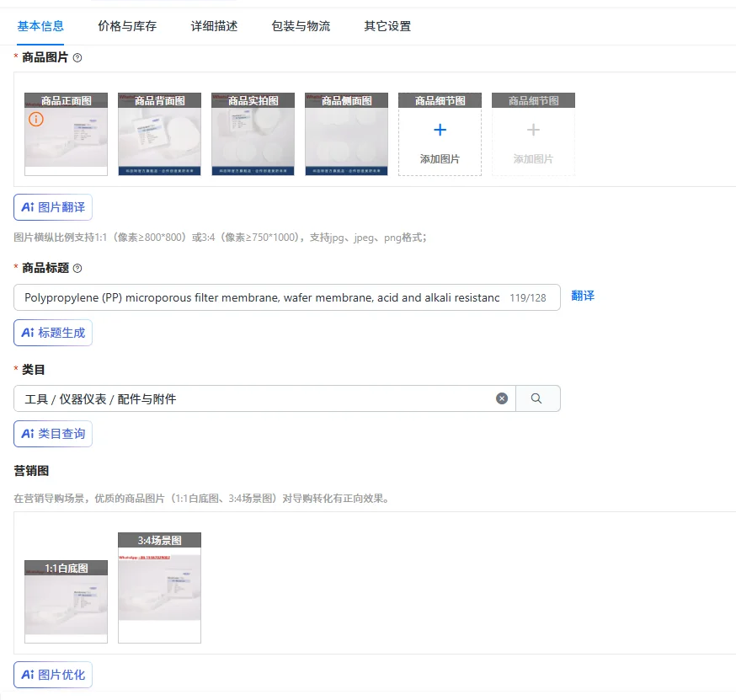The image size is (736, 700).
Task: Open the 价格与库存 tab
Action: [x=126, y=26]
